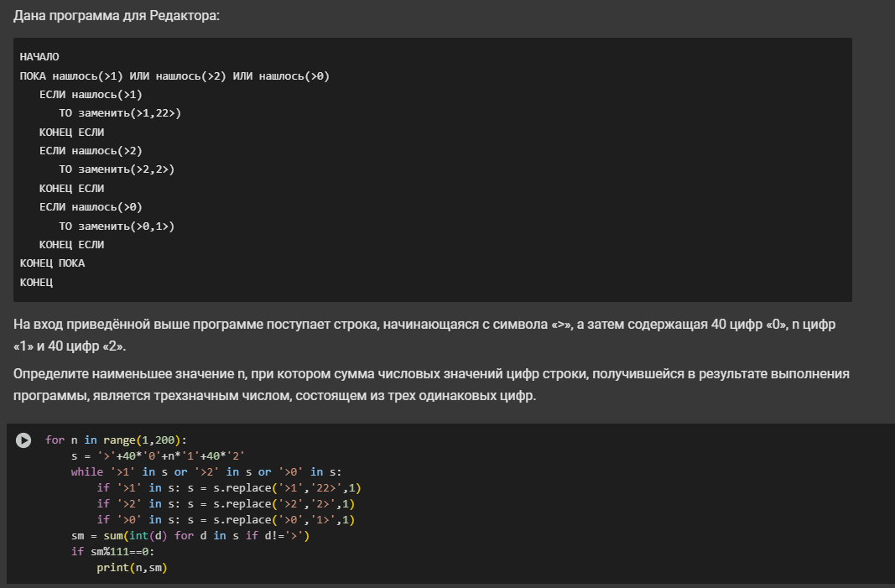
Task: Click the s.replace('>0','1>',1) line
Action: point(226,519)
